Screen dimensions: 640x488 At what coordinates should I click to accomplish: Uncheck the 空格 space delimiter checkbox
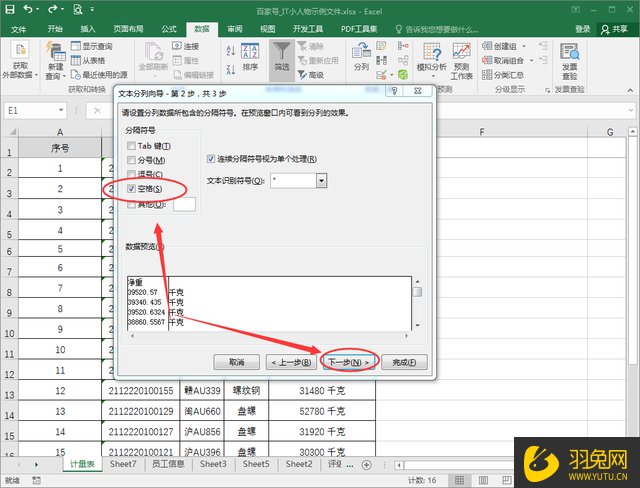pyautogui.click(x=131, y=189)
